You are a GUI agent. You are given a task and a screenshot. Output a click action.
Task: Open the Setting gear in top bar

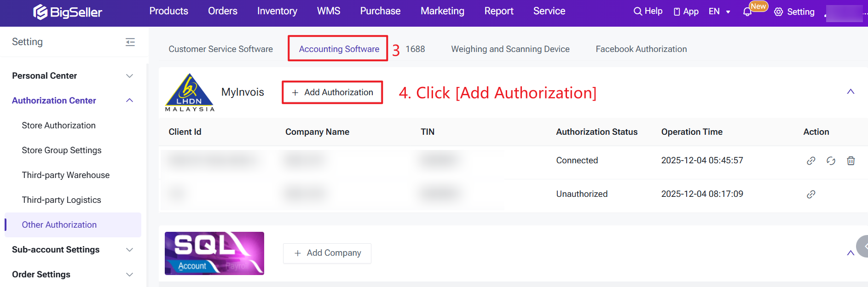pyautogui.click(x=794, y=12)
